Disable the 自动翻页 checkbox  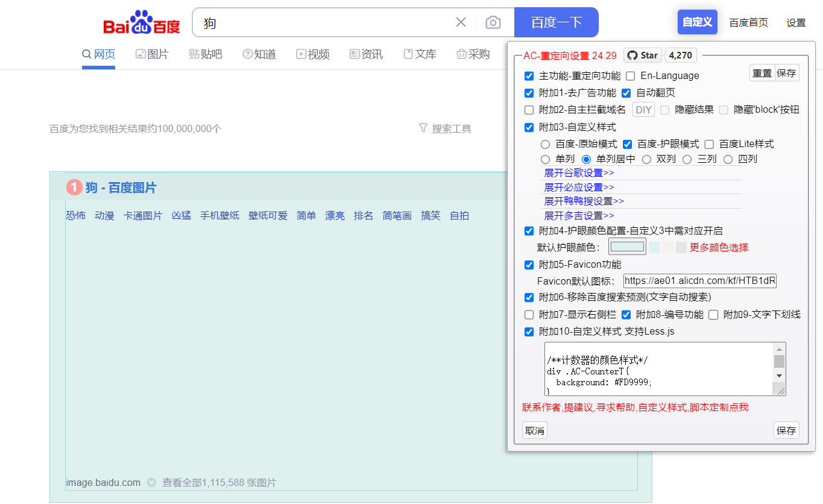[625, 93]
